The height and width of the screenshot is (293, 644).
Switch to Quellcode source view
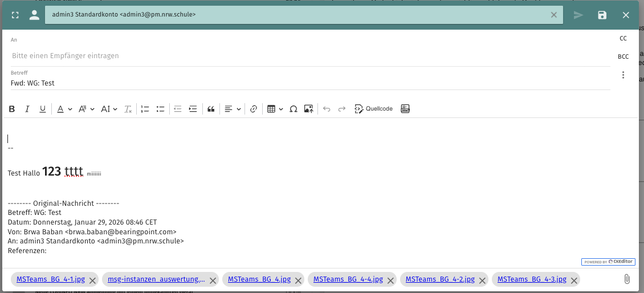[x=374, y=109]
